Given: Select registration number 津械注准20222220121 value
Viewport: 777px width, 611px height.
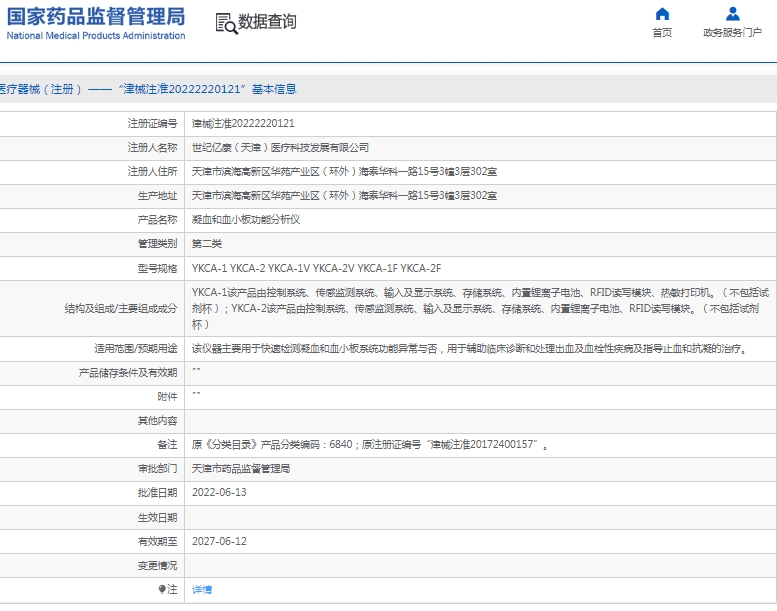Looking at the screenshot, I should click(x=243, y=123).
